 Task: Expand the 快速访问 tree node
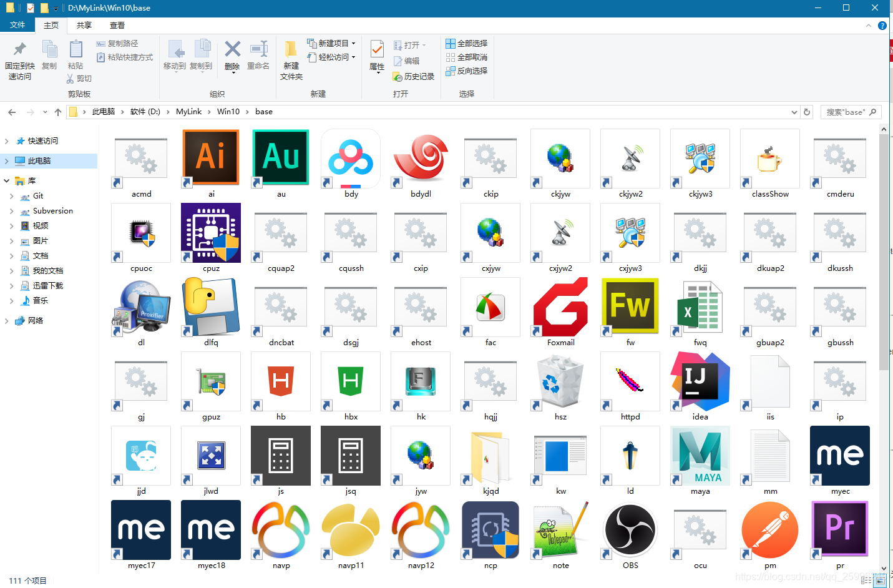coord(7,141)
